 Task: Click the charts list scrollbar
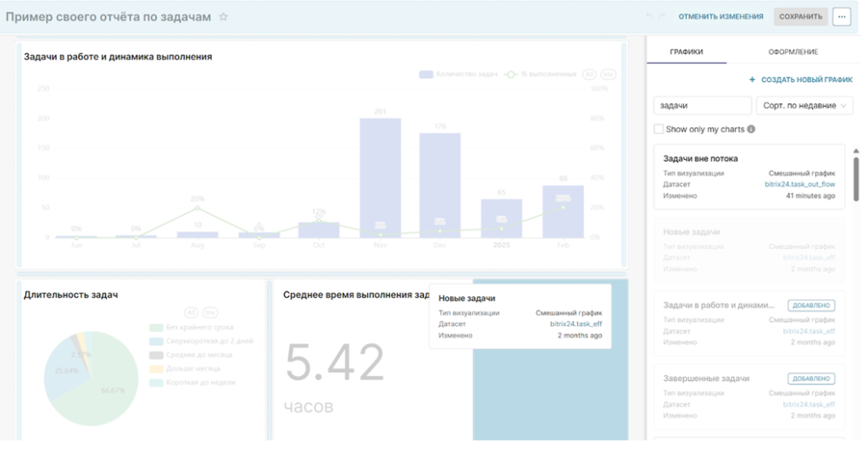(x=856, y=179)
